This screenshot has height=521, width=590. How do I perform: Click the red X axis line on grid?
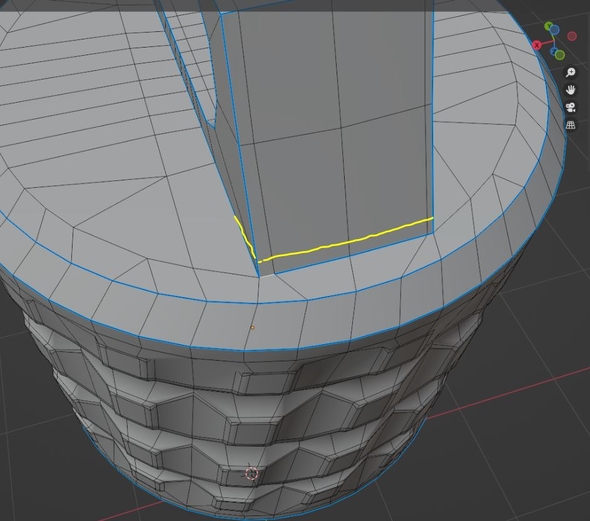(x=508, y=395)
